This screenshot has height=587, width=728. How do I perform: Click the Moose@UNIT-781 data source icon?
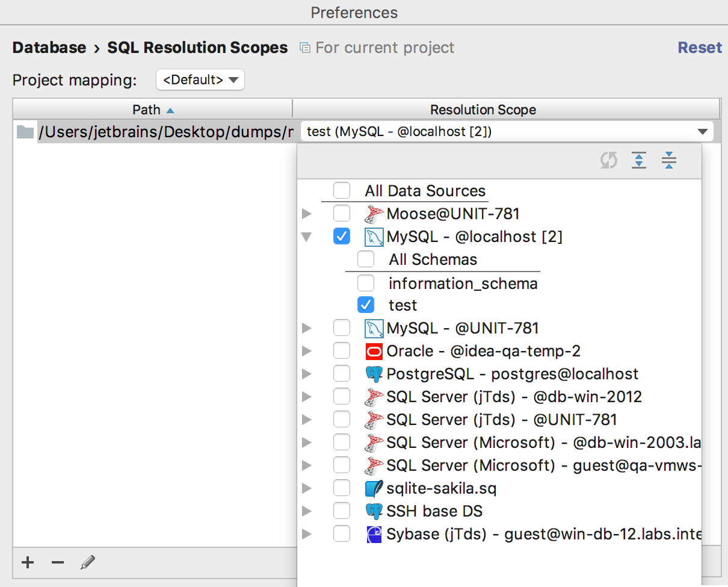coord(374,214)
